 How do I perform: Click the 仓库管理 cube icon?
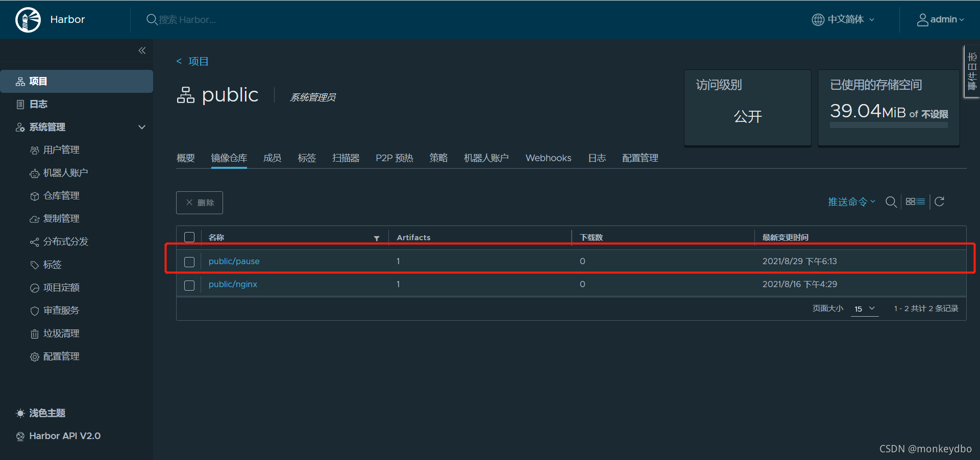point(34,196)
